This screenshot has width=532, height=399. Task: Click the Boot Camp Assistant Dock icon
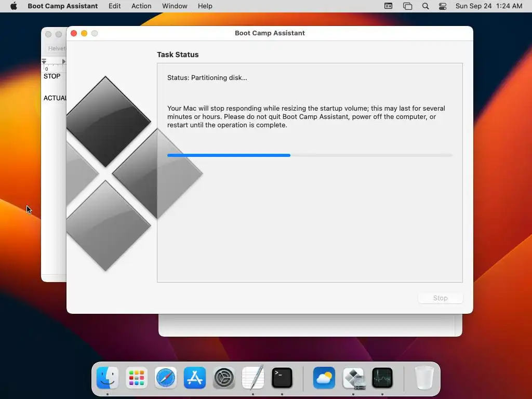353,378
